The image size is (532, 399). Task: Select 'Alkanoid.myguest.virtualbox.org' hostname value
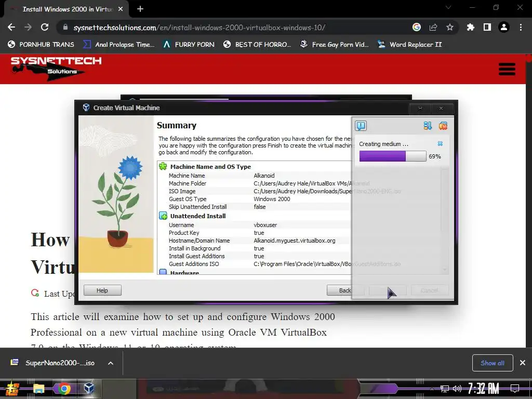tap(295, 241)
